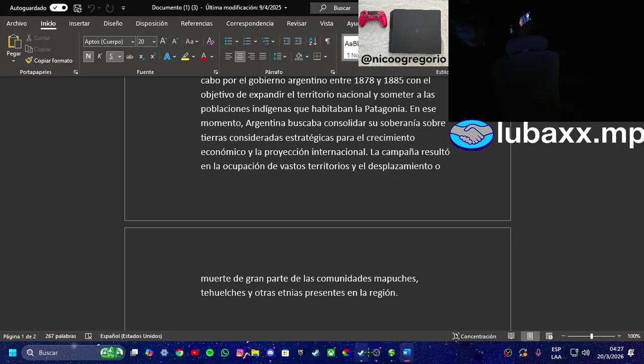Image resolution: width=644 pixels, height=364 pixels.
Task: Apply superscript formatting
Action: click(x=153, y=57)
